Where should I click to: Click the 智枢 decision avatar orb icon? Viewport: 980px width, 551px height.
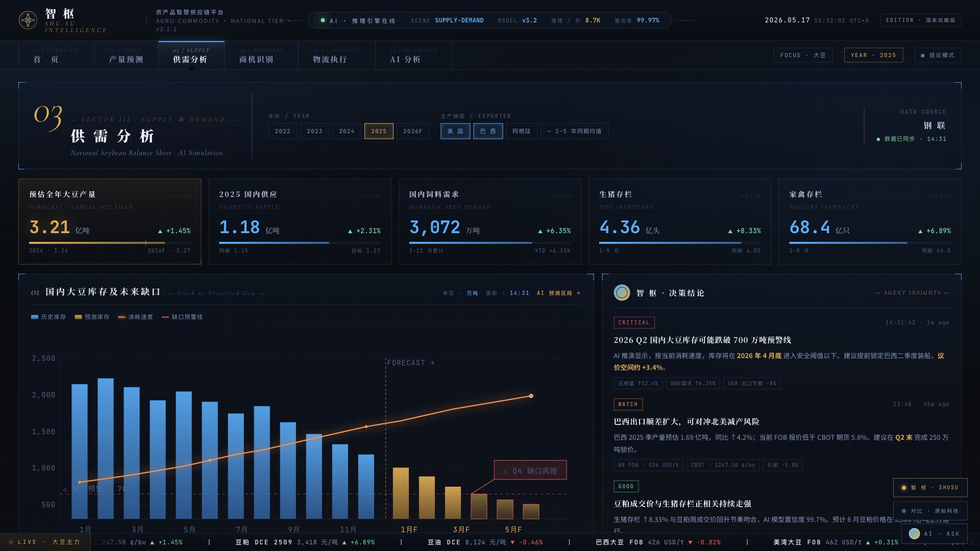[622, 292]
